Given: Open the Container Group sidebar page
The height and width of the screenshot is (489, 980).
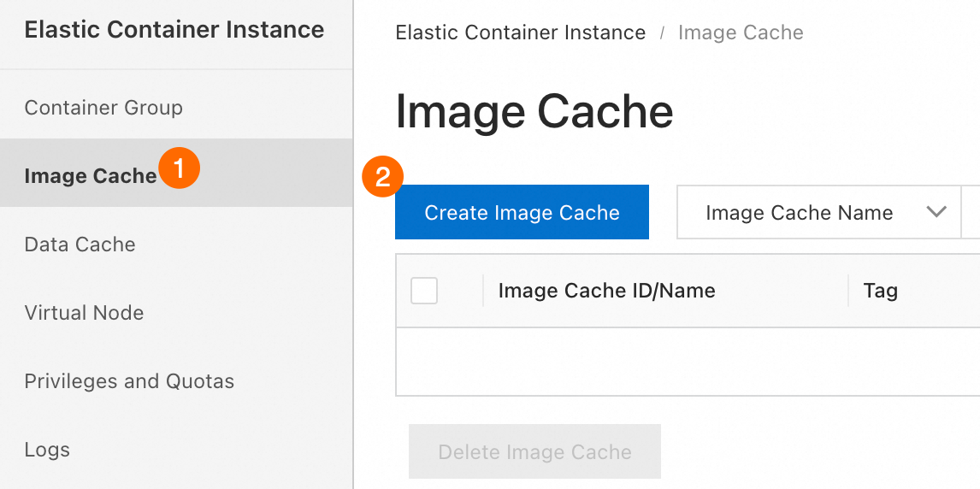Looking at the screenshot, I should pos(103,108).
